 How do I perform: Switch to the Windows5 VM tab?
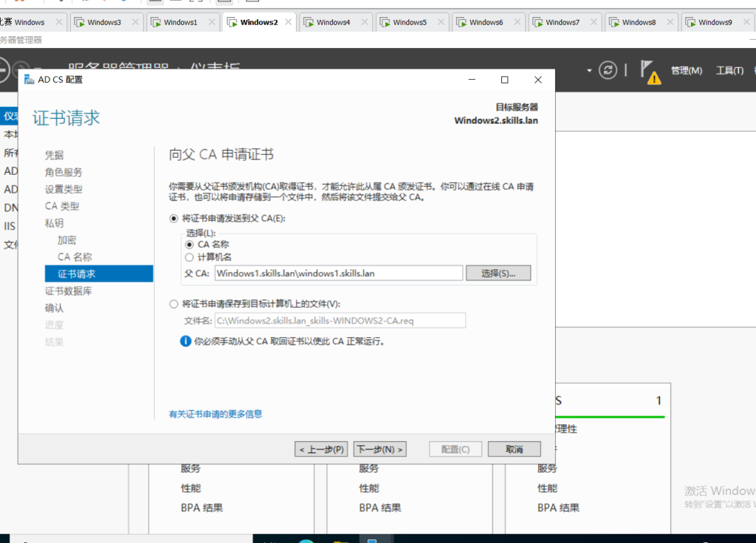tap(409, 22)
